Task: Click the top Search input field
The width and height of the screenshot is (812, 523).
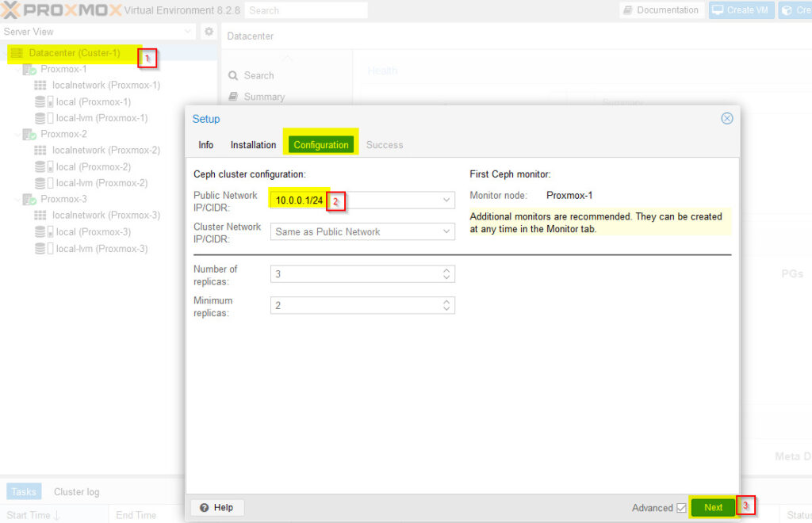Action: pyautogui.click(x=305, y=10)
